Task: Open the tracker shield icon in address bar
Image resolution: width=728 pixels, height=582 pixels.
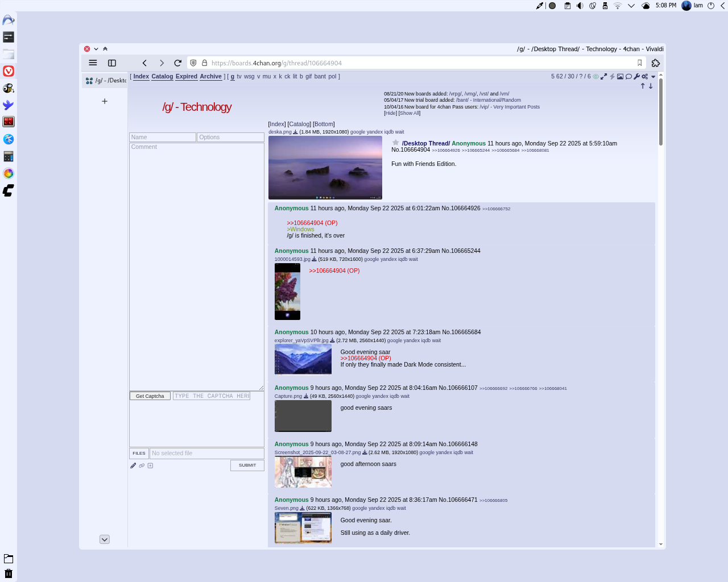Action: coord(193,63)
